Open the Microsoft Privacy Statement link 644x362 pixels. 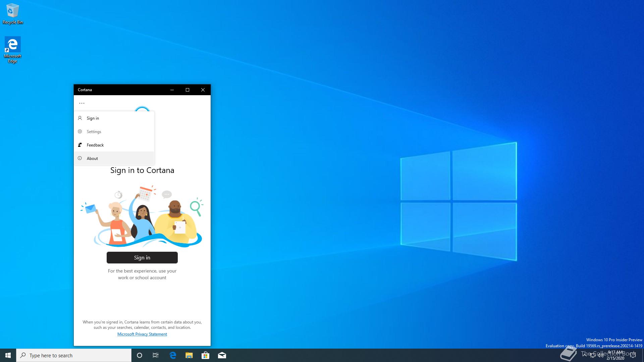coord(142,334)
